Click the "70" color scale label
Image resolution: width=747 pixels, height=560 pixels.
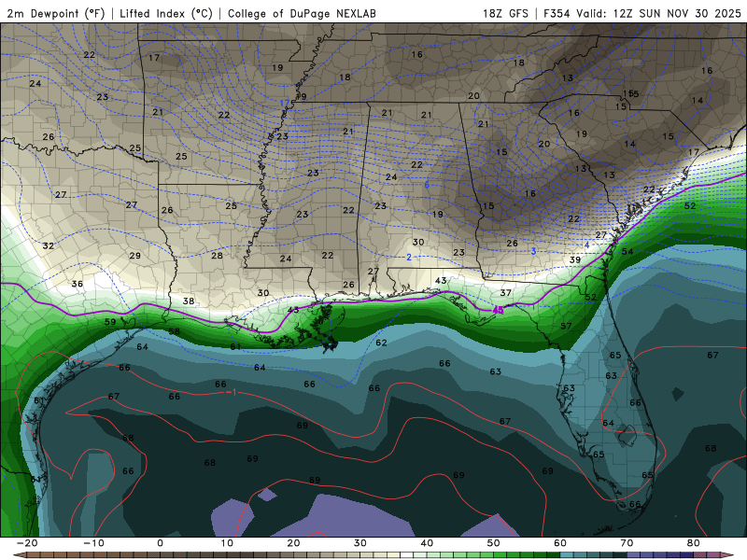[627, 543]
